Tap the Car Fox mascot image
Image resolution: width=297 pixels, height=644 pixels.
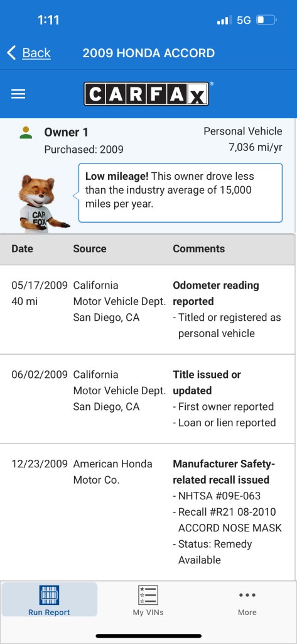point(42,203)
